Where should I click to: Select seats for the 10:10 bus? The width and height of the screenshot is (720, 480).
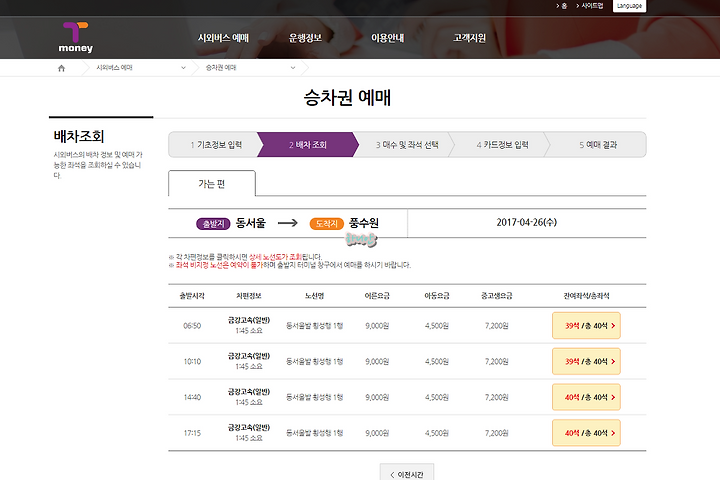tap(586, 361)
